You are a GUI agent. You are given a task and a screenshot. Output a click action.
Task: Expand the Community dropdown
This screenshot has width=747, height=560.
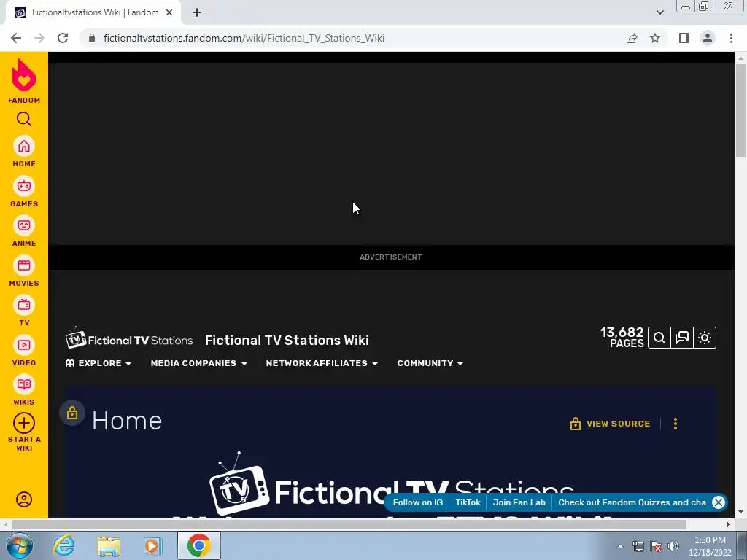pos(430,363)
